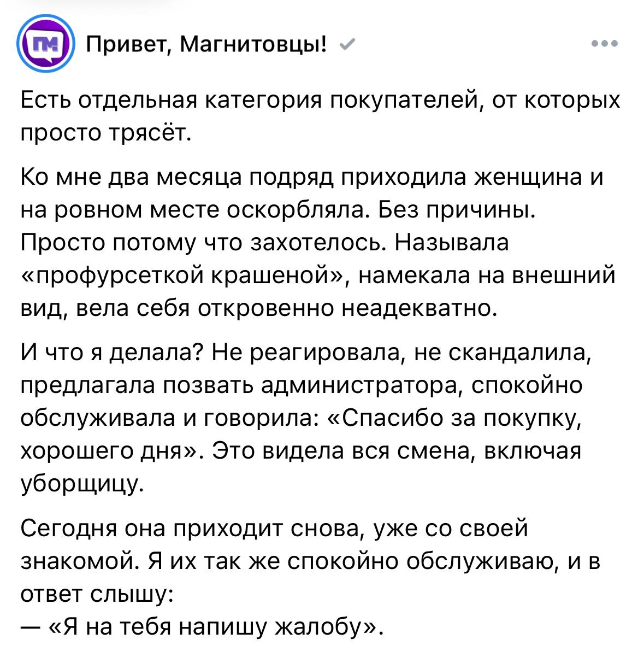Click the word "уборщицу."
The width and height of the screenshot is (644, 651).
(x=83, y=484)
